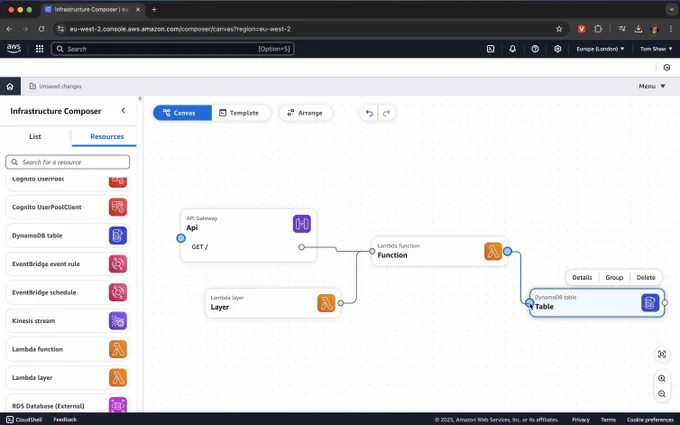Collapse the Infrastructure Composer side panel
Screen dimensions: 680x425
[x=123, y=111]
